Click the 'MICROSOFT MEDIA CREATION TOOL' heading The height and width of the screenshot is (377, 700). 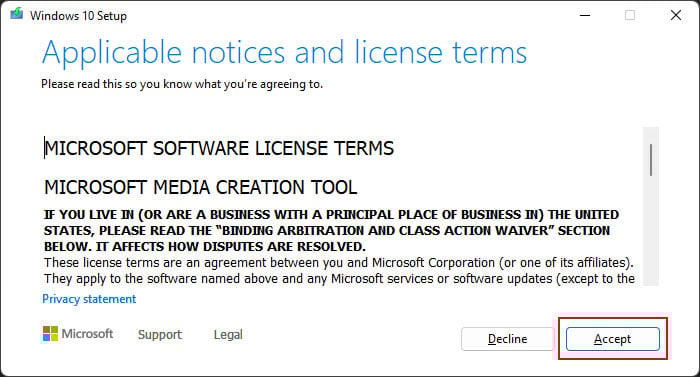200,187
